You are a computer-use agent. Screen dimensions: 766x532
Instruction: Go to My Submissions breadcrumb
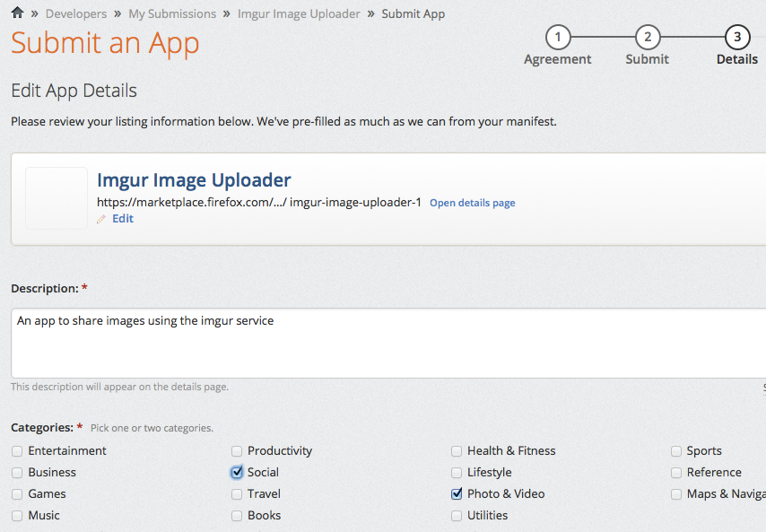click(172, 13)
